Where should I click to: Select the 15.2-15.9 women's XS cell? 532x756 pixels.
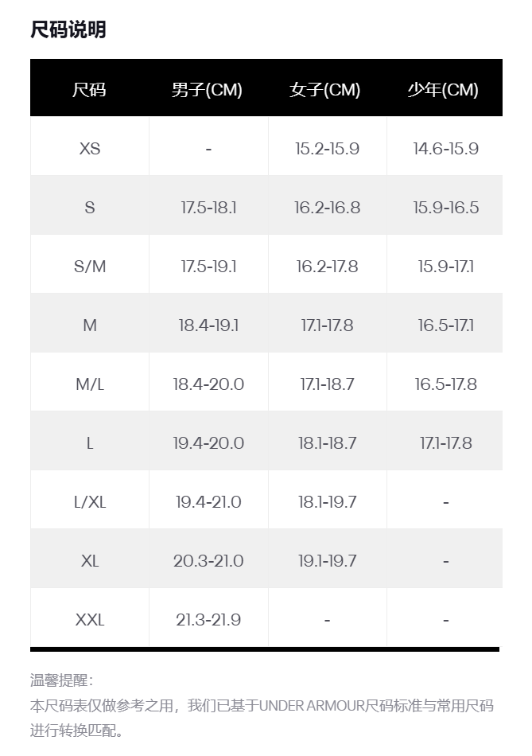(x=327, y=149)
